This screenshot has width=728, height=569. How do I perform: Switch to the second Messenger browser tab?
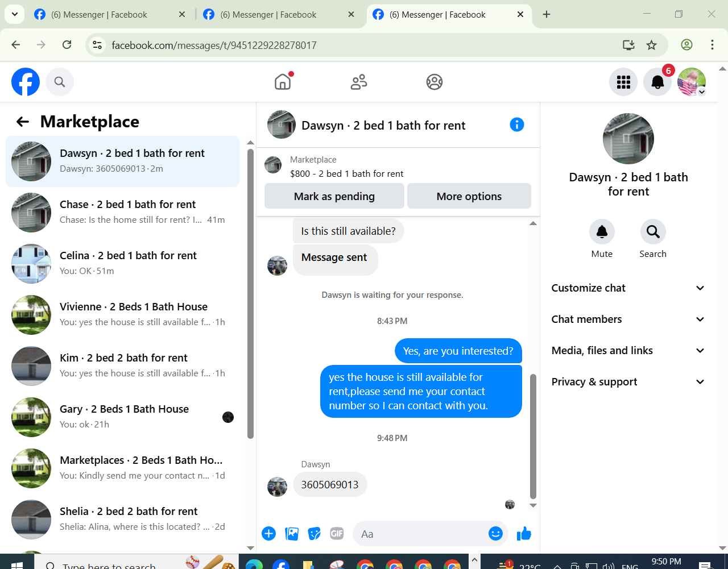[279, 15]
